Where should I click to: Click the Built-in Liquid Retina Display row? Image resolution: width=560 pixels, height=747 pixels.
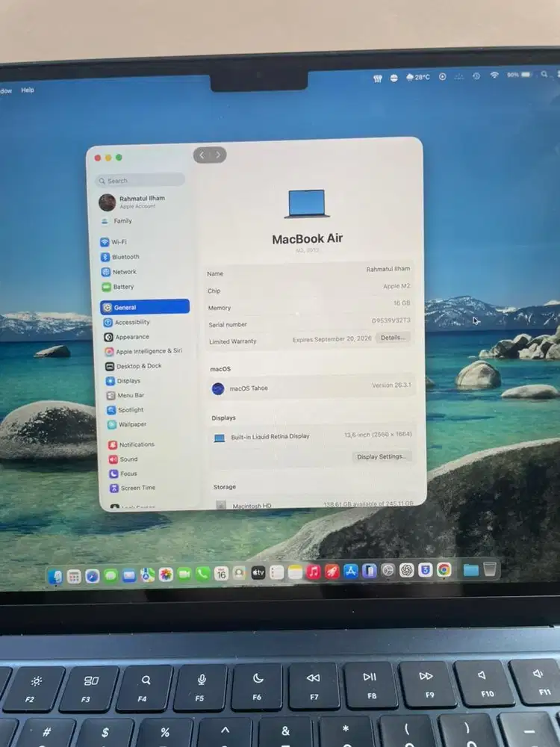(x=312, y=436)
